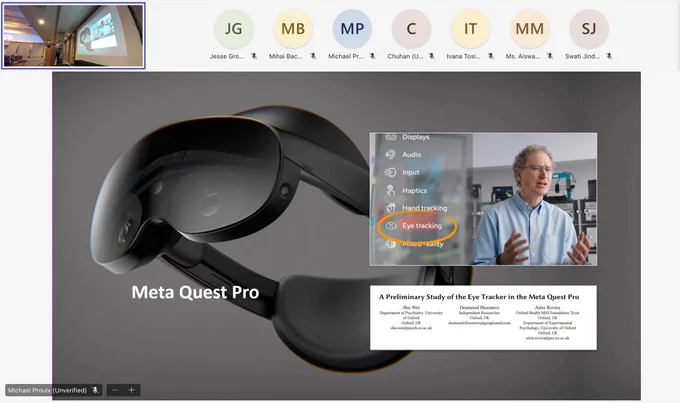680x403 pixels.
Task: Select Jesse's JG avatar
Action: pyautogui.click(x=233, y=29)
